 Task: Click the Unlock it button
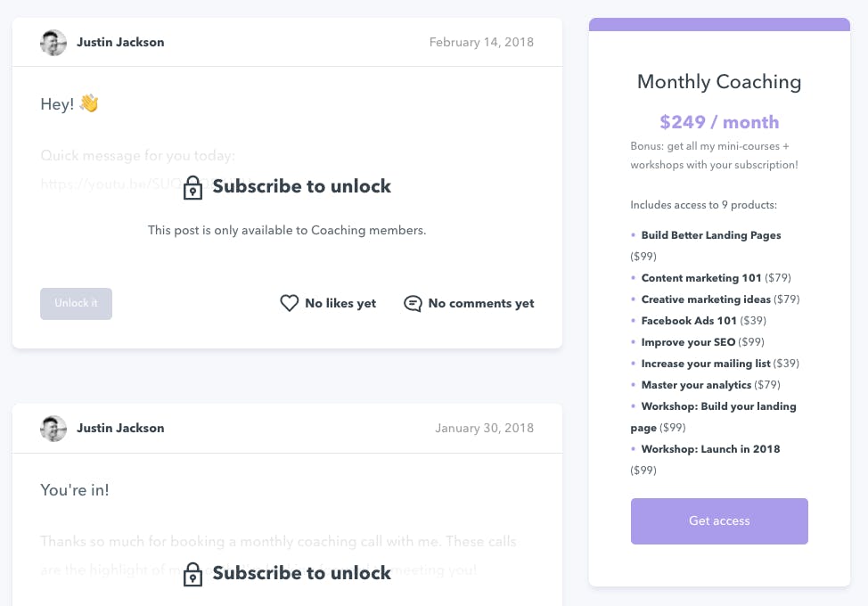coord(76,303)
